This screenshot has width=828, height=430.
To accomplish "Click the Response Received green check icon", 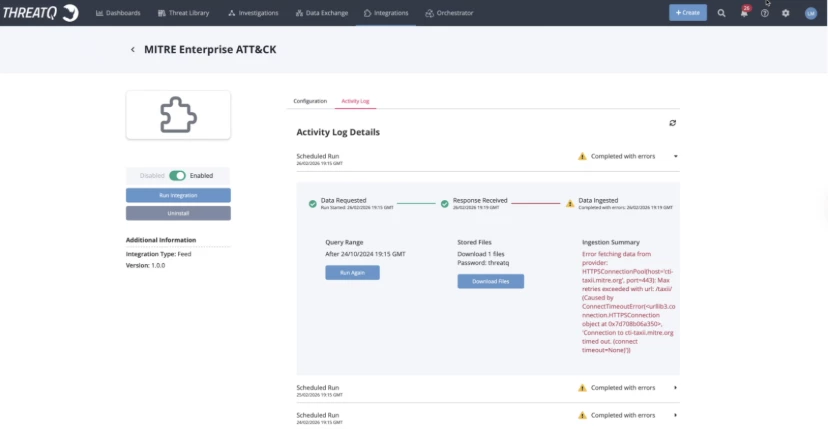I will tap(445, 204).
